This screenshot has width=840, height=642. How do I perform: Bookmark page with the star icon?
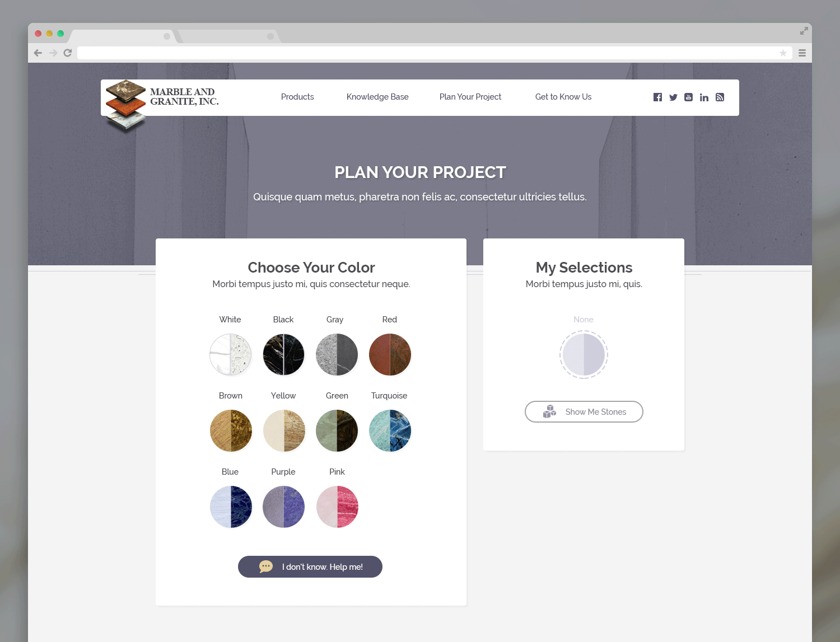pyautogui.click(x=783, y=53)
